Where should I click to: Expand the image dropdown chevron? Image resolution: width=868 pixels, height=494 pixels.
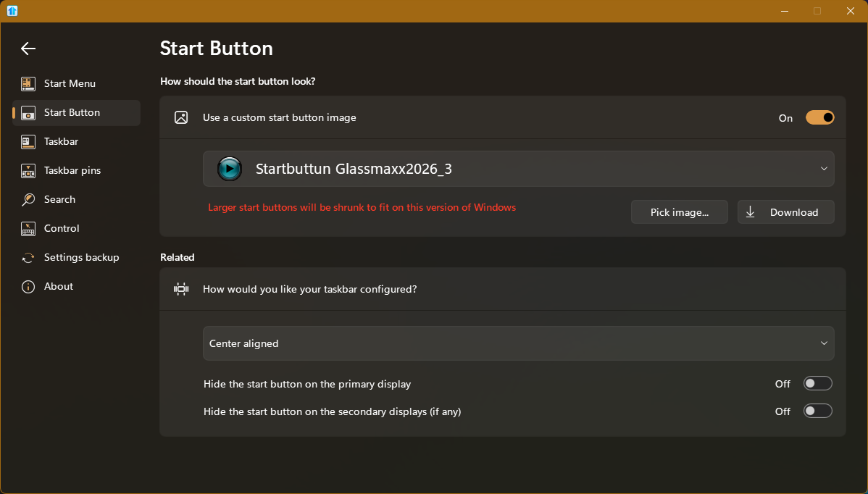tap(824, 169)
